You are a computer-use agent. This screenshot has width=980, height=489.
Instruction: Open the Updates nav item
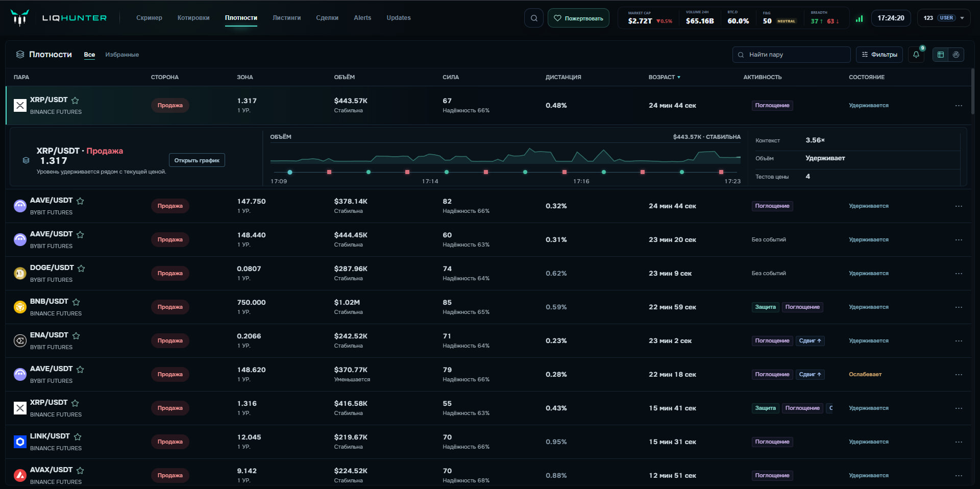pyautogui.click(x=399, y=18)
